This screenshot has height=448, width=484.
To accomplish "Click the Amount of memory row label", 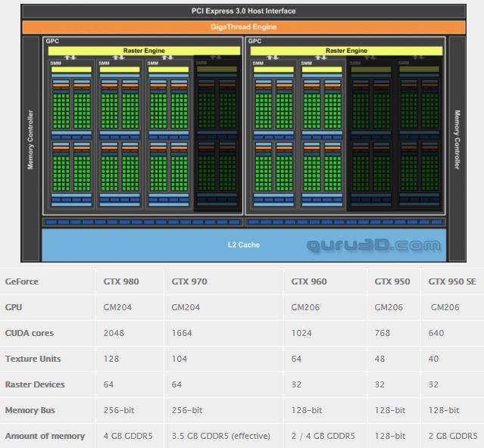I will coord(45,436).
